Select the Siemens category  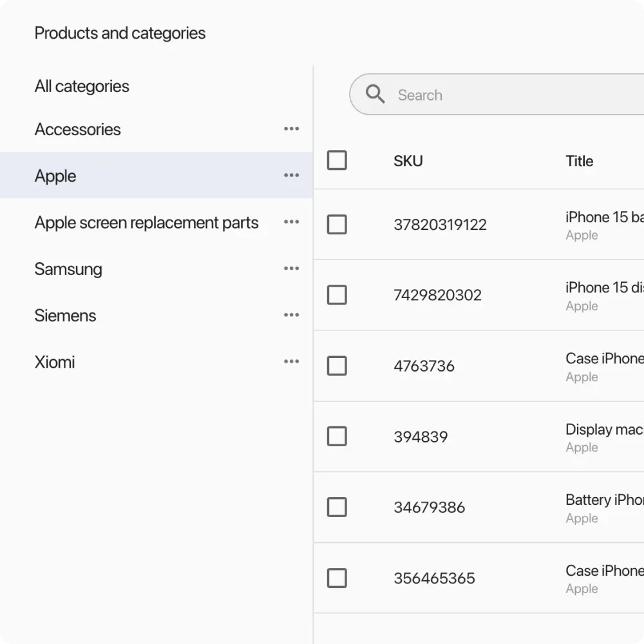click(x=65, y=316)
